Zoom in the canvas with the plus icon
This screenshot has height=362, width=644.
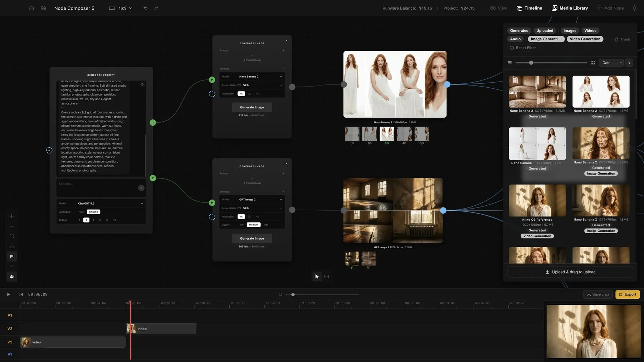[12, 216]
